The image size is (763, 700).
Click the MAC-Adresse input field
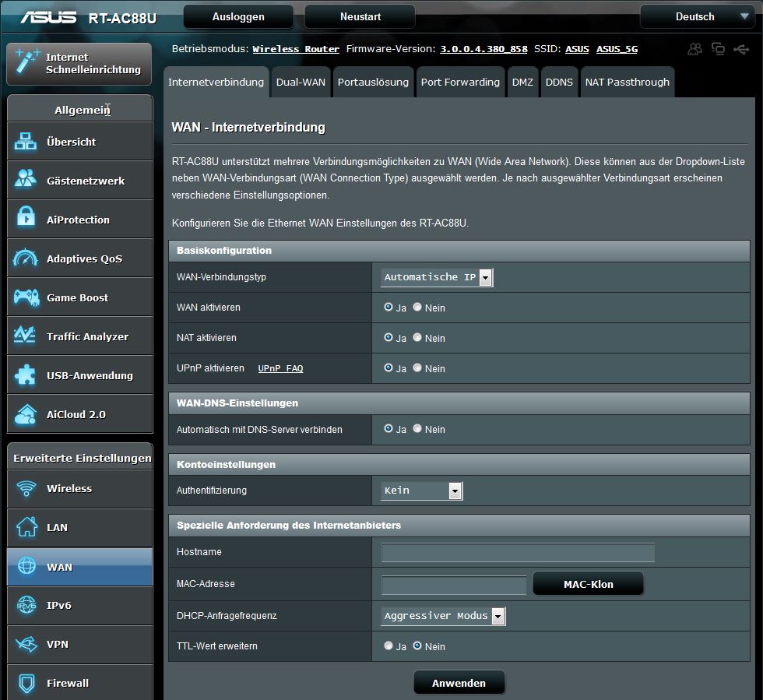[x=453, y=585]
